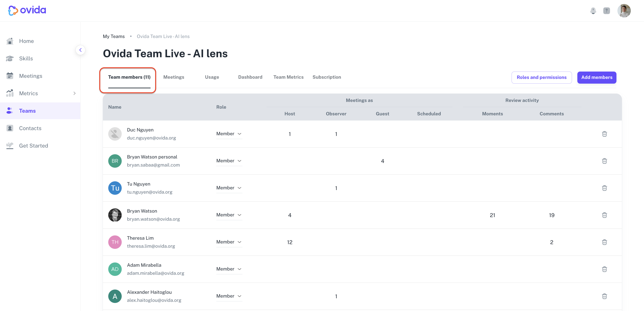Open role dropdown for Adam Mirabella
The height and width of the screenshot is (311, 644).
(x=229, y=269)
